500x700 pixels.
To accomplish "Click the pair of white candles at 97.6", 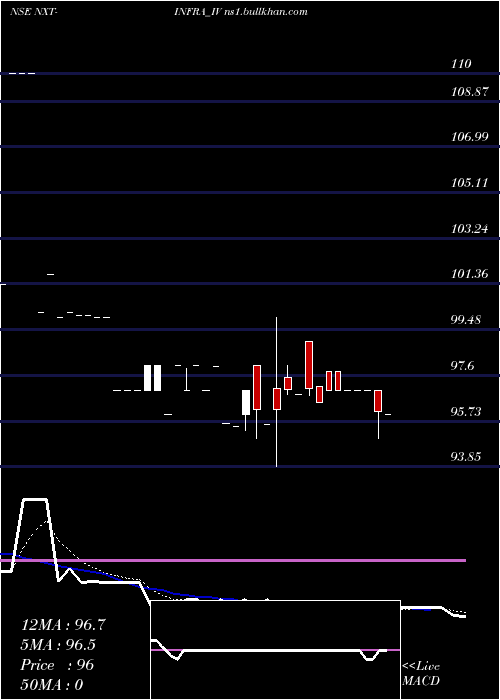I will coord(152,378).
